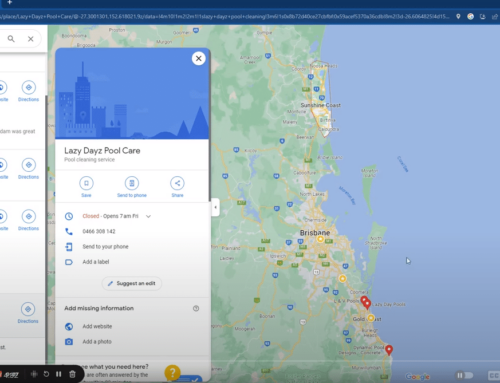Click the Google logo on the map

point(417,376)
